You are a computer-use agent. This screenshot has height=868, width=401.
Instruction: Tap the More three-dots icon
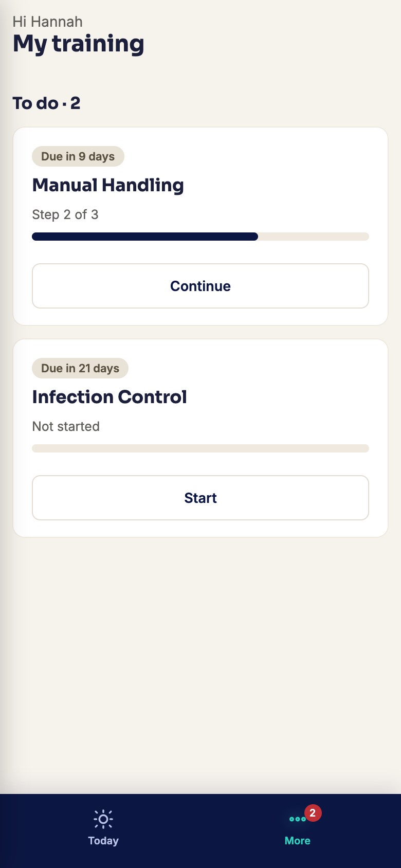click(298, 819)
